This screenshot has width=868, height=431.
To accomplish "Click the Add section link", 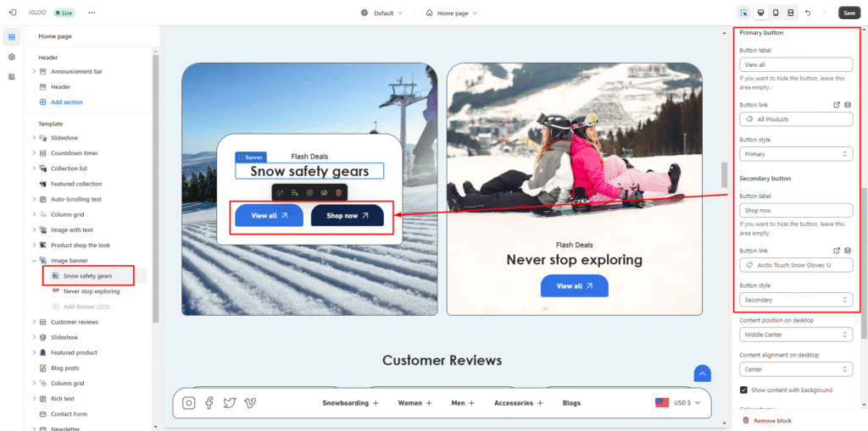I will 67,102.
